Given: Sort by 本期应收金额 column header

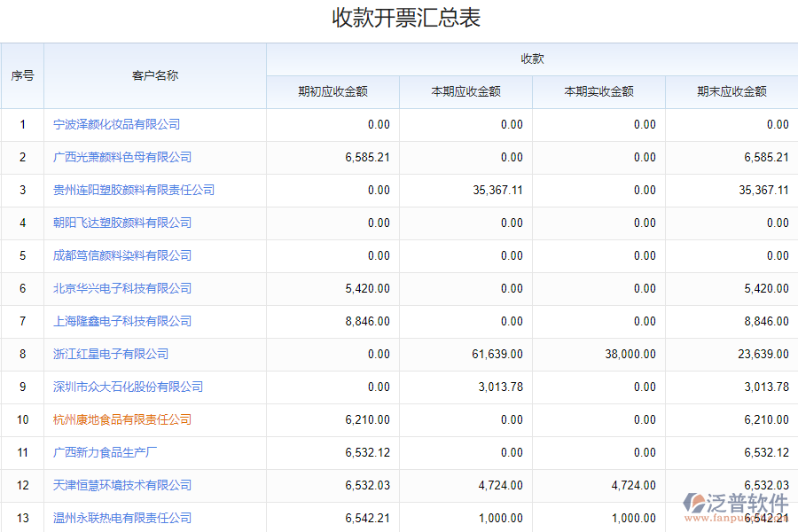Looking at the screenshot, I should (x=465, y=91).
